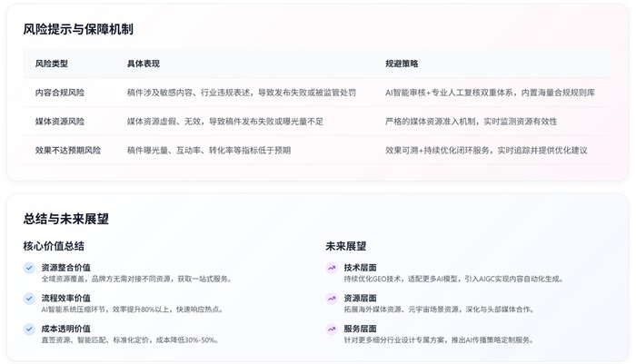The height and width of the screenshot is (364, 636).
Task: Click the trend arrow icon beside 技术层面
Action: (332, 269)
